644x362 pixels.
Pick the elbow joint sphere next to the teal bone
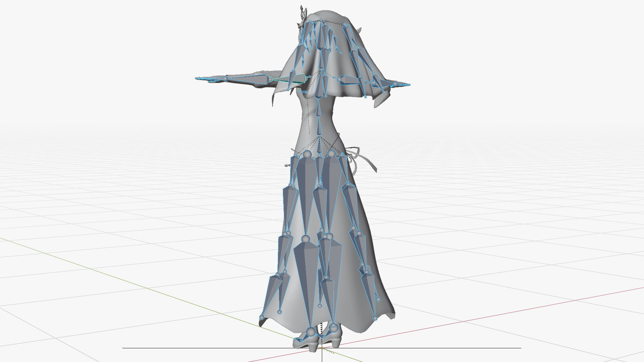(x=271, y=79)
